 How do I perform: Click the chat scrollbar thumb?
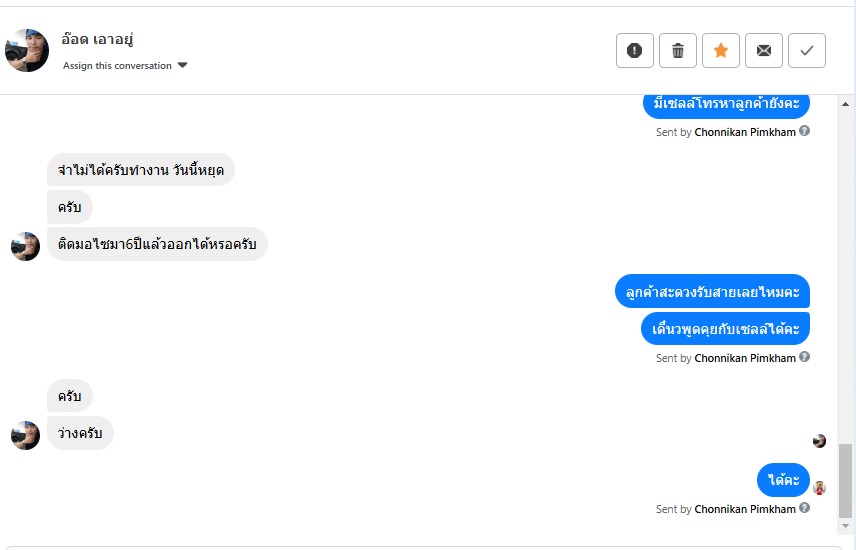pos(846,480)
